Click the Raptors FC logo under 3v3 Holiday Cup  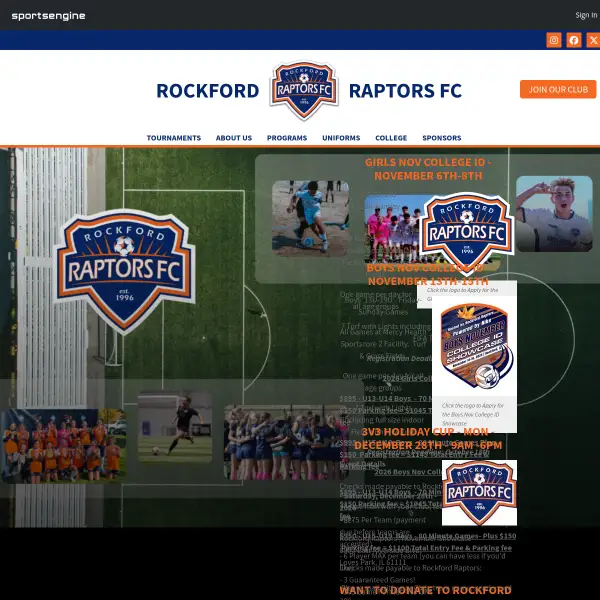(479, 493)
